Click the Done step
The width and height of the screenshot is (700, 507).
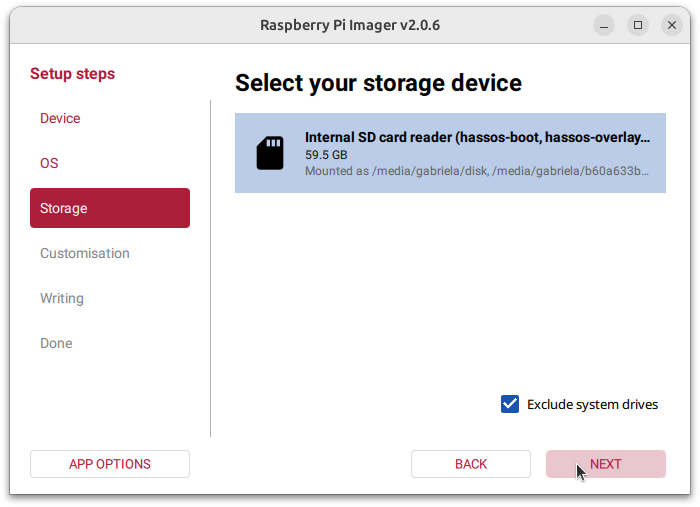[x=56, y=343]
